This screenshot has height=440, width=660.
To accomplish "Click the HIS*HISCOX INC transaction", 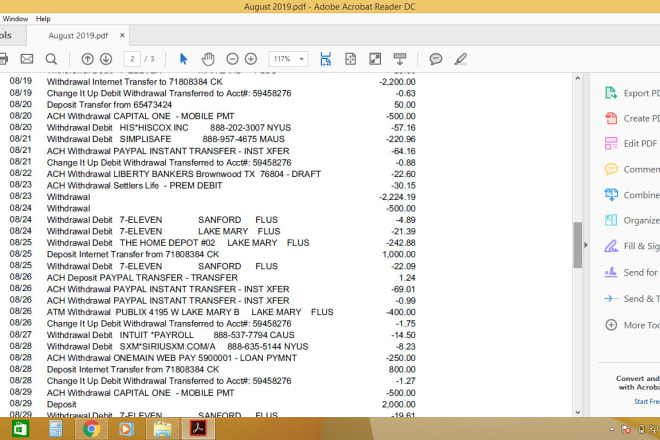I will coord(169,128).
